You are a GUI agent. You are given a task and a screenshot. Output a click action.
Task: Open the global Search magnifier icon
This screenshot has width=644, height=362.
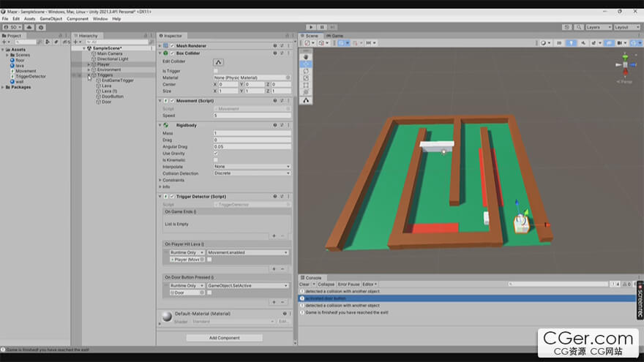point(579,27)
